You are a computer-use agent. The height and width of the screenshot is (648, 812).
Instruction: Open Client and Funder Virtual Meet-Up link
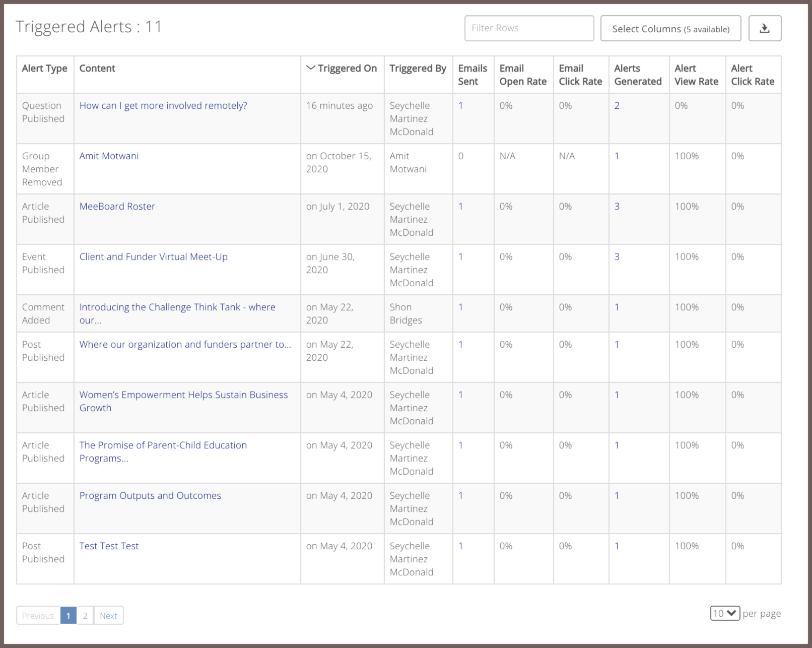pyautogui.click(x=153, y=256)
